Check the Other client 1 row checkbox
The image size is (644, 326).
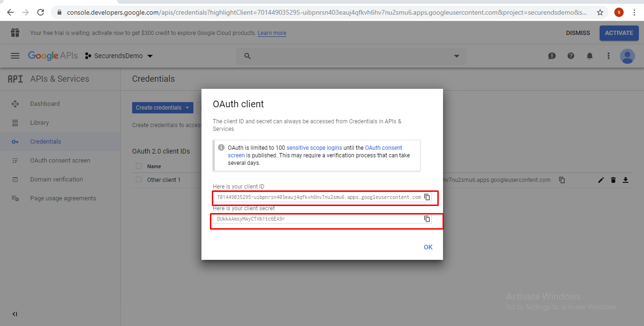pyautogui.click(x=138, y=180)
